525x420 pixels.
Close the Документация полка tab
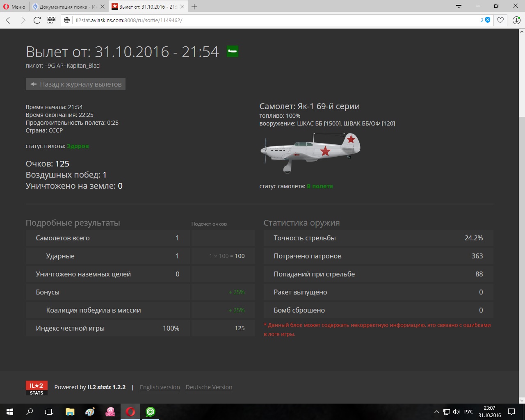(103, 7)
